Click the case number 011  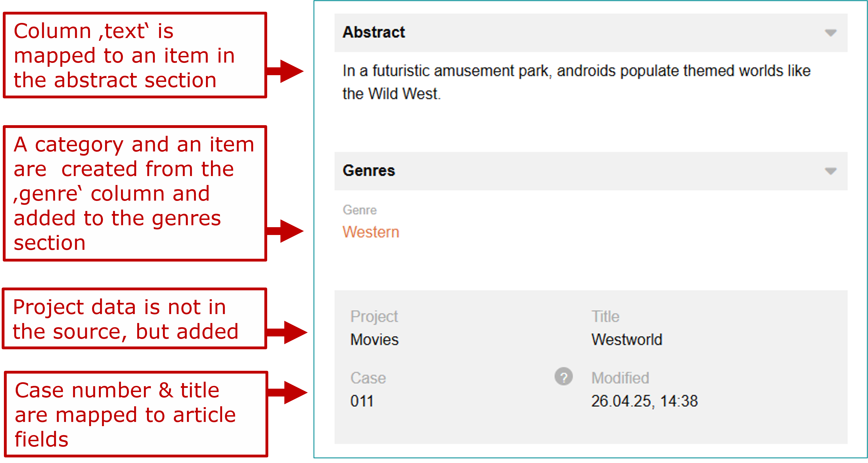362,401
